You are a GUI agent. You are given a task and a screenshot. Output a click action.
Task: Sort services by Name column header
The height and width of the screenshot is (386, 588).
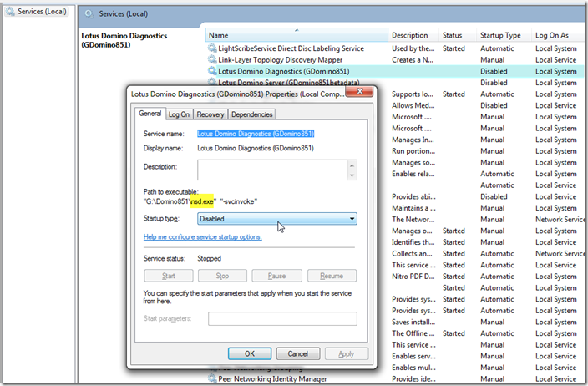[x=297, y=35]
